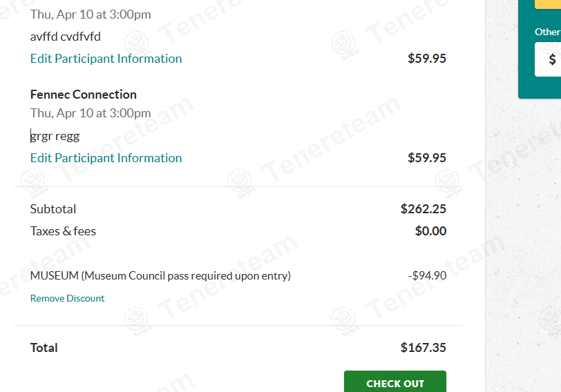Click the Total label
561x392 pixels.
(44, 348)
